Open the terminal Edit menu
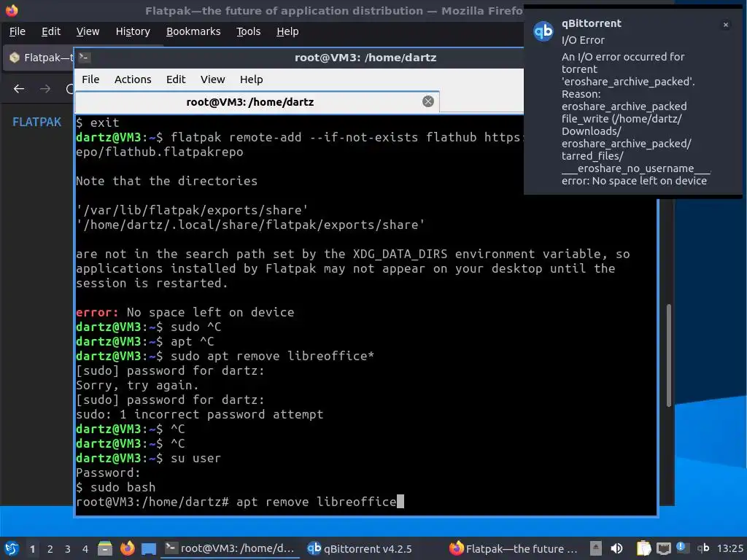The height and width of the screenshot is (560, 747). pyautogui.click(x=176, y=79)
